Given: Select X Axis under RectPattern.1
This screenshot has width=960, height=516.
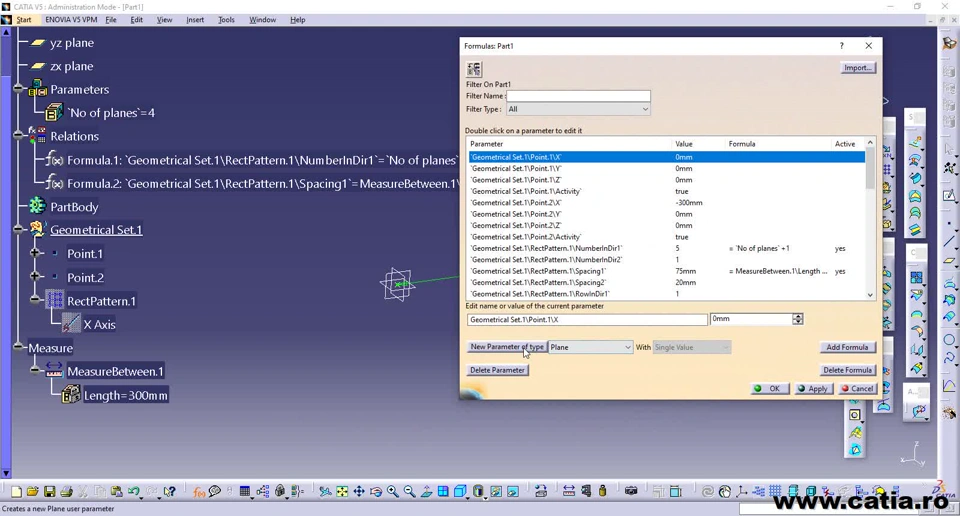Looking at the screenshot, I should coord(99,324).
